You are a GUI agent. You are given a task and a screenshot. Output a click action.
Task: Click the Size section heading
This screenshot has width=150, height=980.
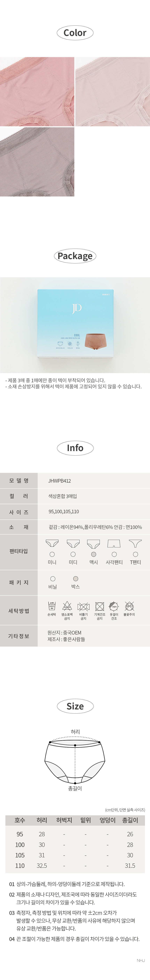click(75, 706)
